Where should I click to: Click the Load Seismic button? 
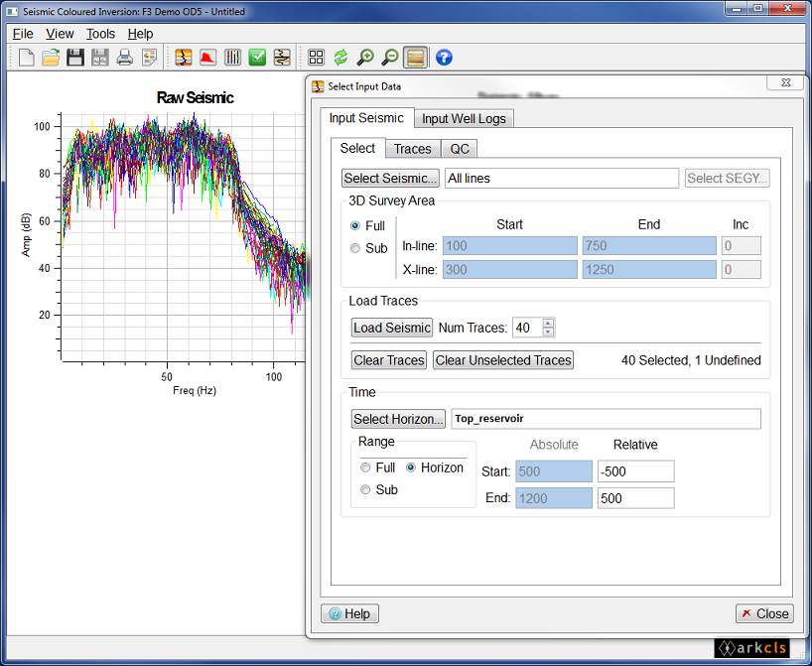[391, 328]
